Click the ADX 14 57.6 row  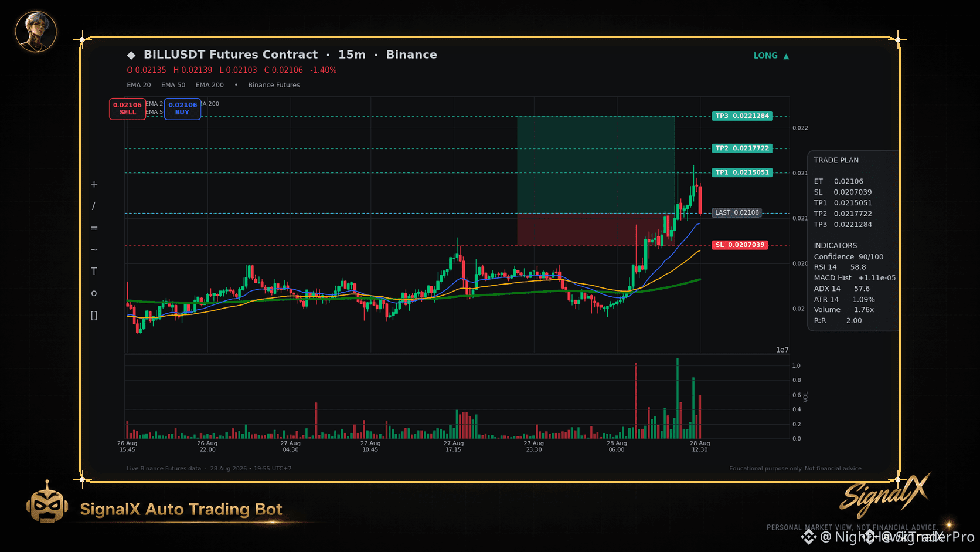click(x=842, y=289)
